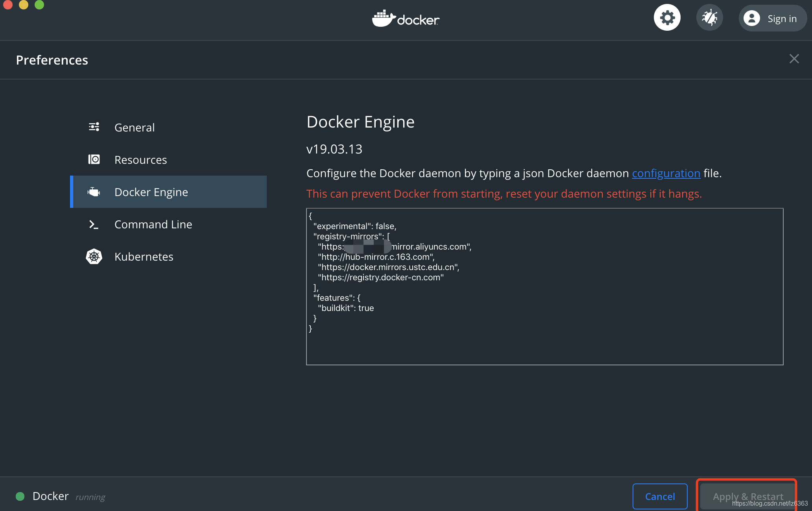This screenshot has height=511, width=812.
Task: Click the Resources panel icon
Action: [x=94, y=159]
